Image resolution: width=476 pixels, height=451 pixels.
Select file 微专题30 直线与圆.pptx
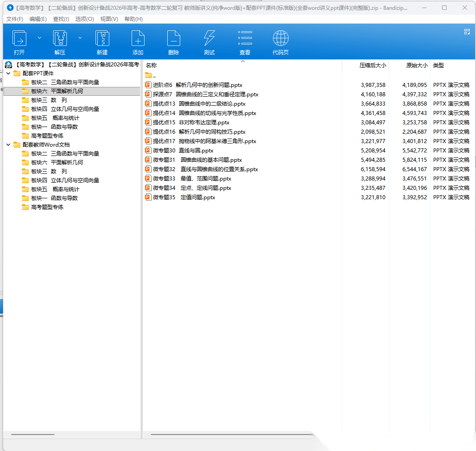tap(183, 151)
